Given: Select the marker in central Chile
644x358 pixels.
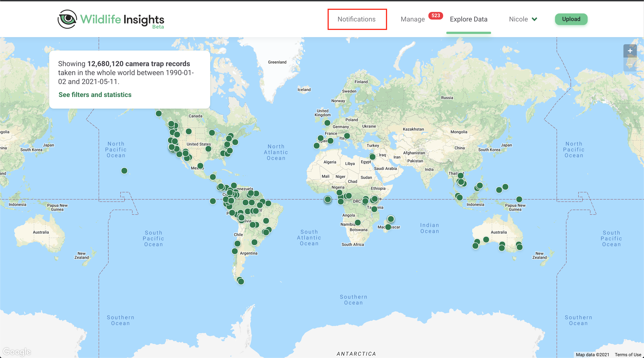Looking at the screenshot, I should pos(237,243).
